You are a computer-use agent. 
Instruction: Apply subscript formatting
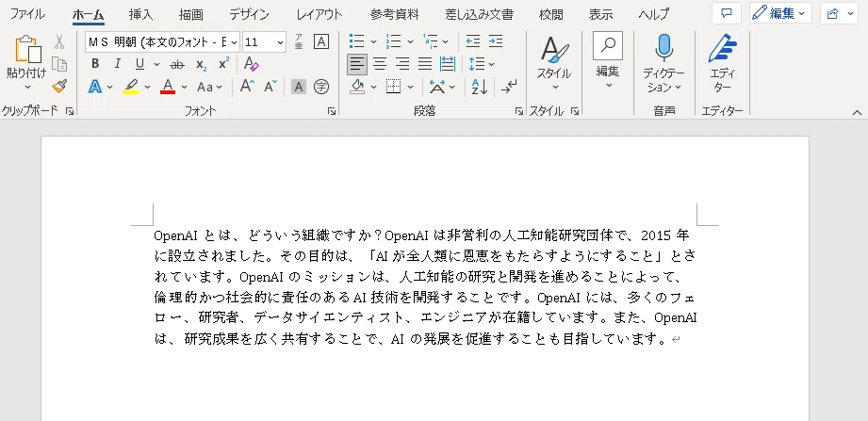[201, 64]
